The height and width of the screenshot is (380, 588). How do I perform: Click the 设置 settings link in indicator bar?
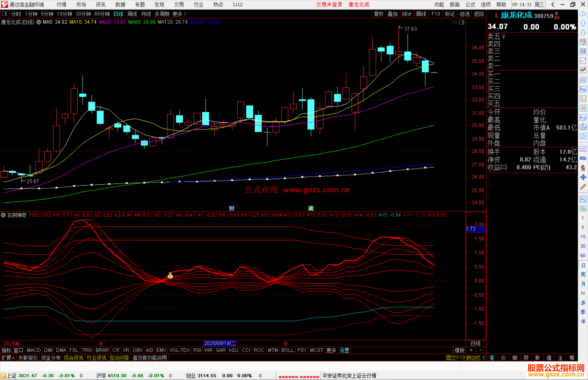coord(344,350)
